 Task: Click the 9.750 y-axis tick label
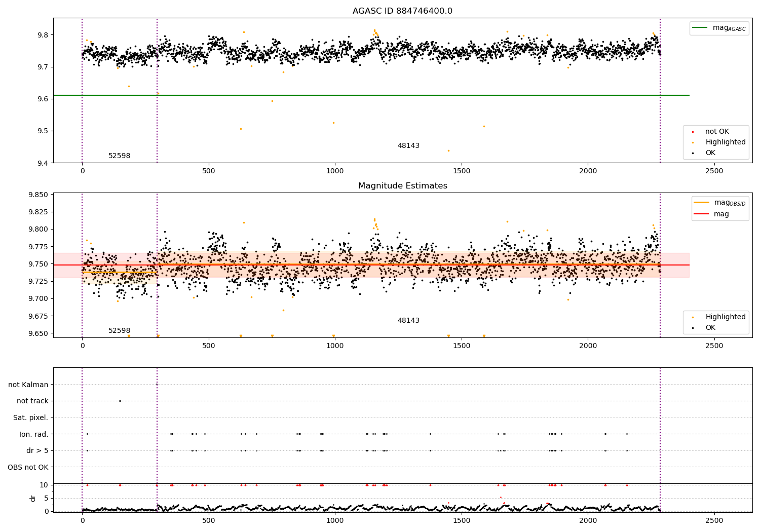pyautogui.click(x=39, y=264)
